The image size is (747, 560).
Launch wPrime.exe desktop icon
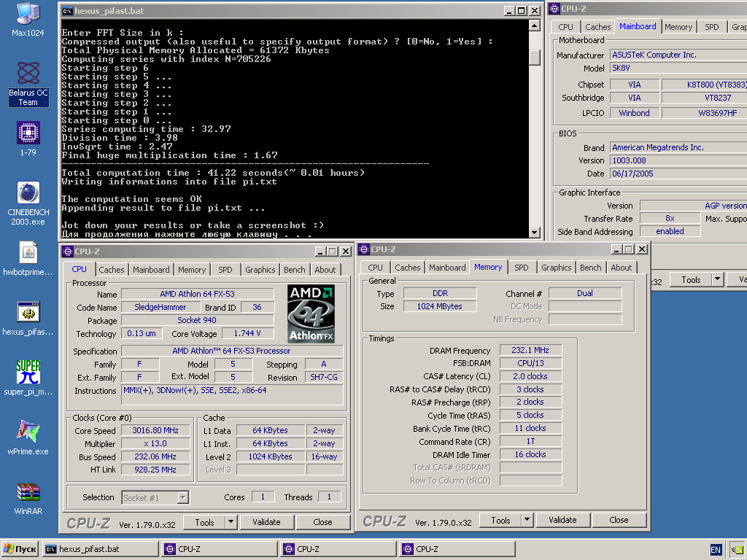click(28, 437)
